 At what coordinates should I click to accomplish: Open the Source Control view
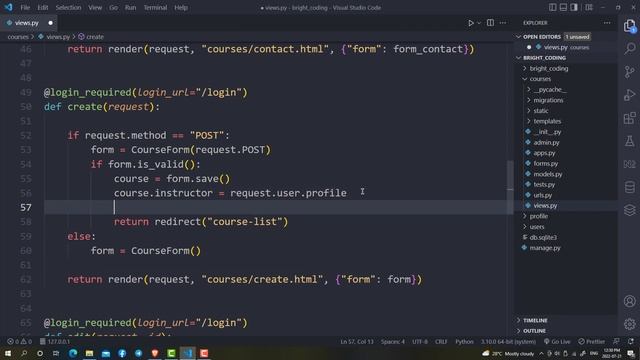point(630,72)
